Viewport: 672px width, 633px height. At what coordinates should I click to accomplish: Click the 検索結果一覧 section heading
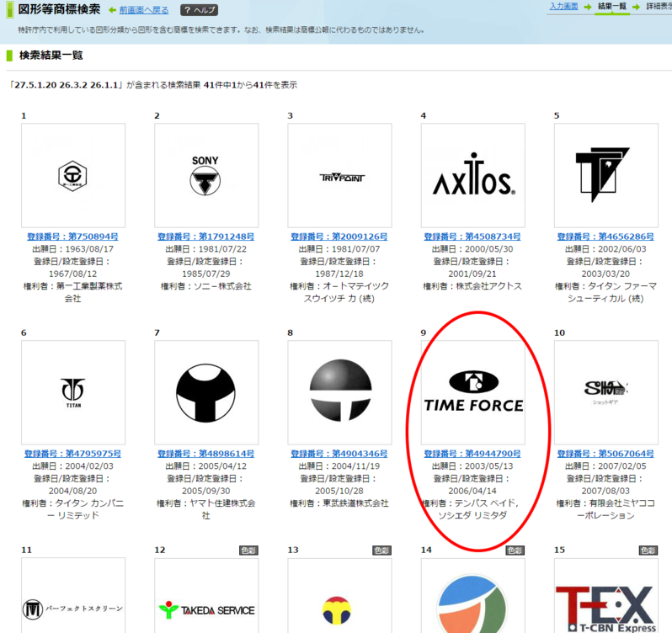tap(51, 56)
